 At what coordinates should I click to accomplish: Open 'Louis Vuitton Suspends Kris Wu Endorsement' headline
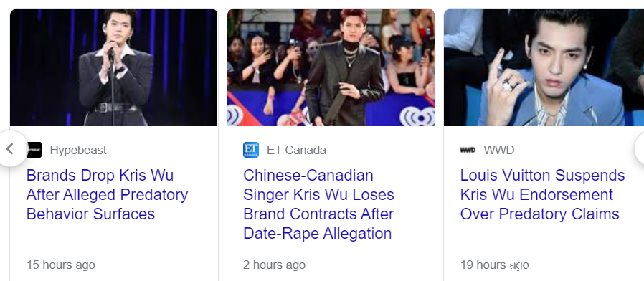click(x=543, y=195)
